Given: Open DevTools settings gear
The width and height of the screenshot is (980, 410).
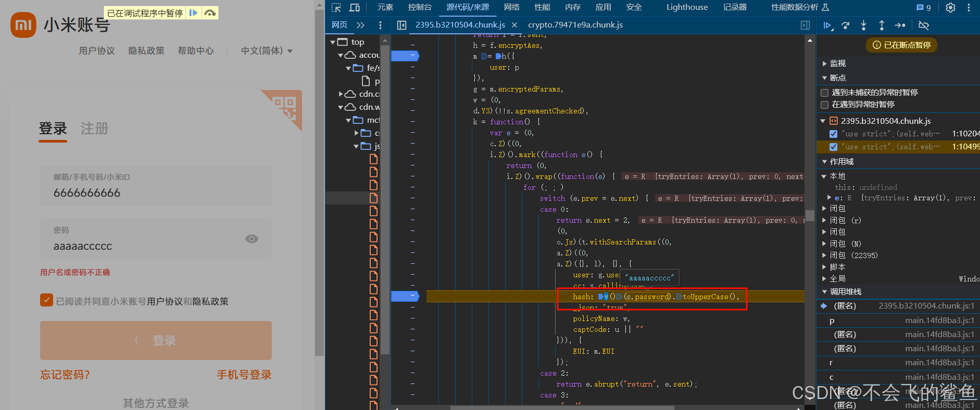Looking at the screenshot, I should click(950, 7).
